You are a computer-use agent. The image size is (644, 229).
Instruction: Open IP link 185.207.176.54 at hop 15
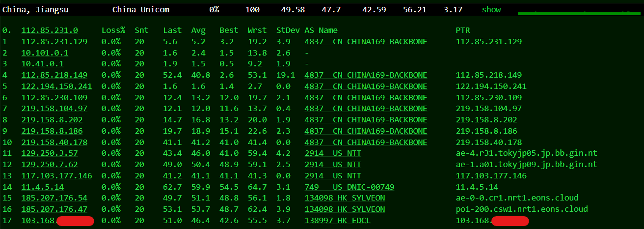(x=54, y=198)
